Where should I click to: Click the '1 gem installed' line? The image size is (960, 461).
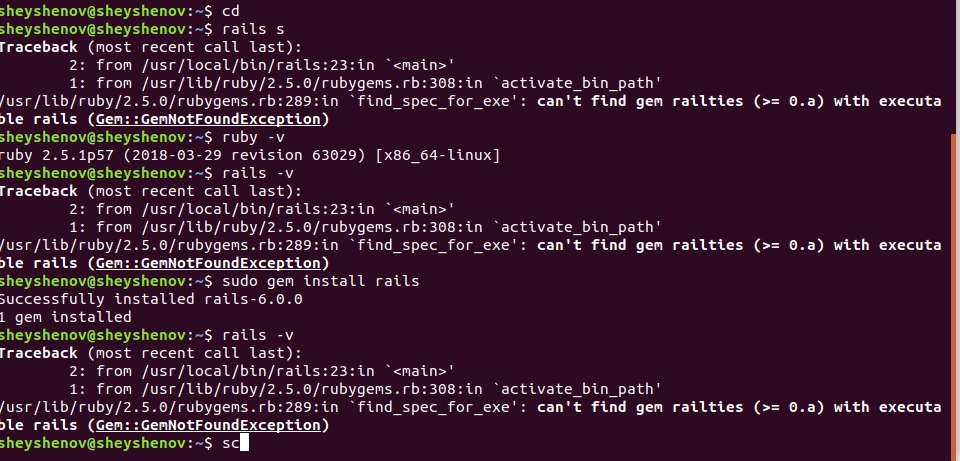65,317
